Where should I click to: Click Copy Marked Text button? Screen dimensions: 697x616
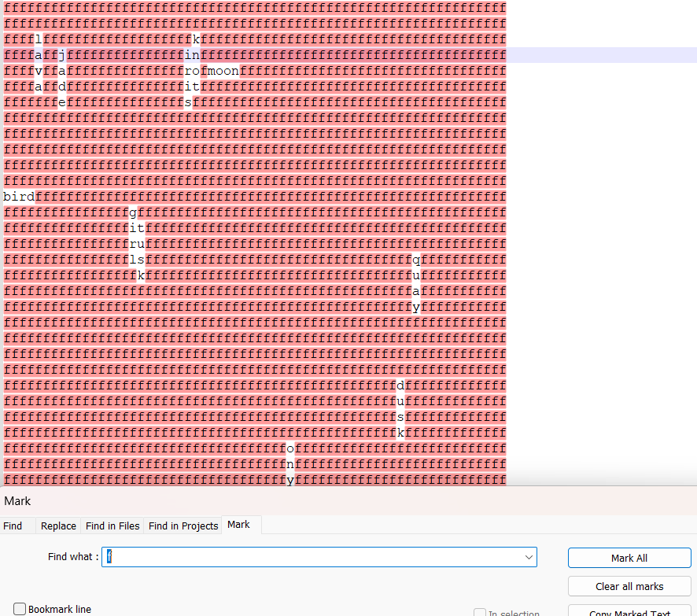[629, 611]
